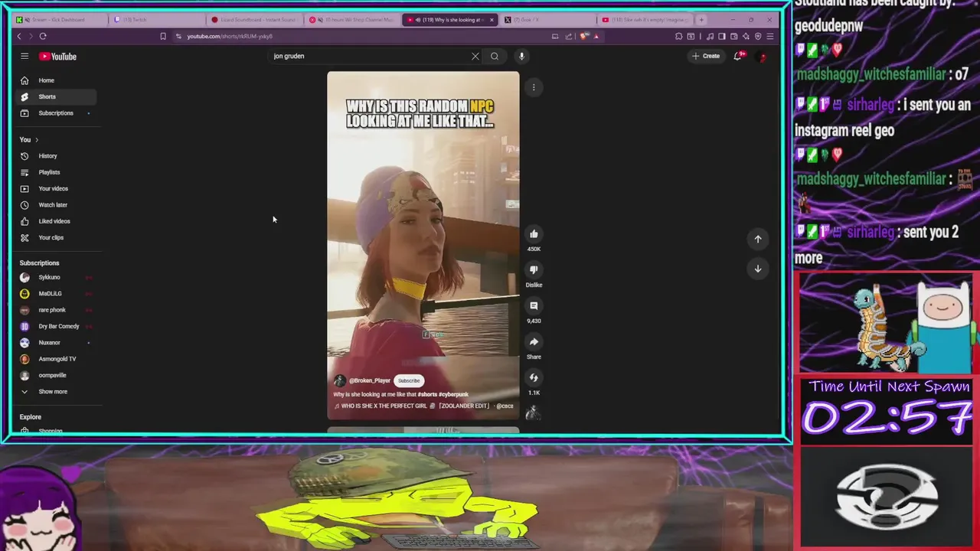Click the Create button
This screenshot has width=980, height=551.
point(706,56)
